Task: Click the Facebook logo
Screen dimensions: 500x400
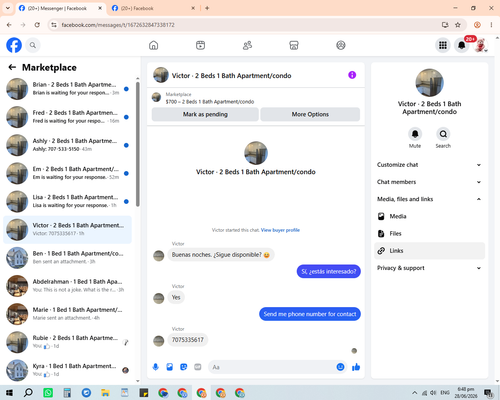Action: 14,45
